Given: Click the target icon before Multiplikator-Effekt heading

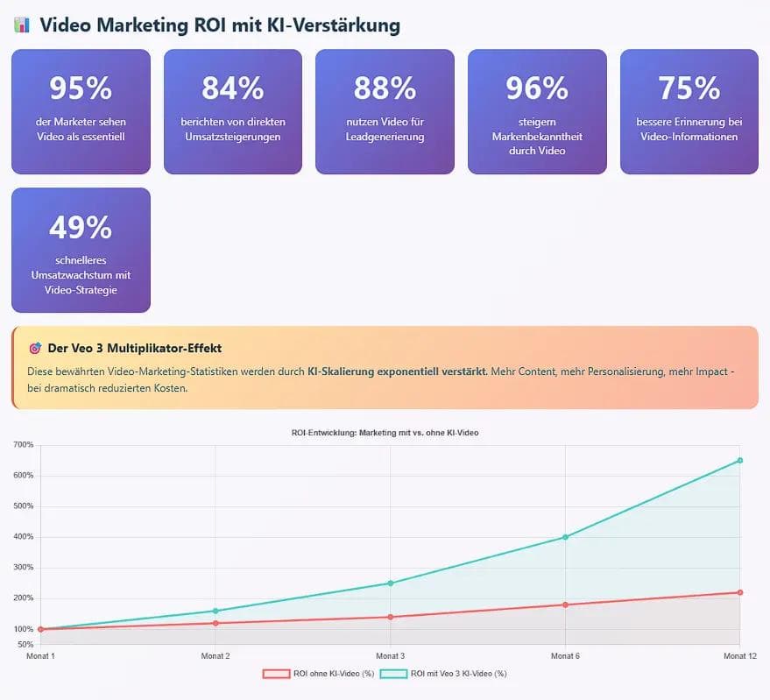Looking at the screenshot, I should pyautogui.click(x=35, y=349).
